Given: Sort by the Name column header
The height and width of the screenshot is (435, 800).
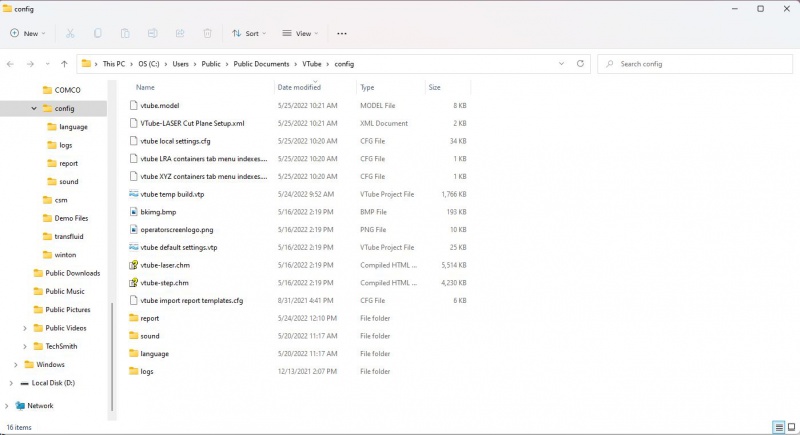Looking at the screenshot, I should [145, 87].
